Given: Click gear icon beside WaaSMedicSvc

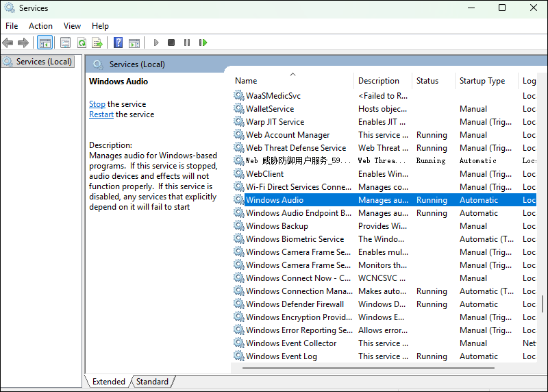Looking at the screenshot, I should coord(238,95).
